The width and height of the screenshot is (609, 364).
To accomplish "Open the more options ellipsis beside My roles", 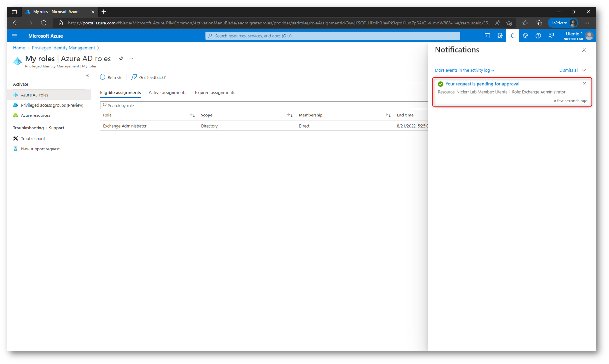I will coord(131,59).
